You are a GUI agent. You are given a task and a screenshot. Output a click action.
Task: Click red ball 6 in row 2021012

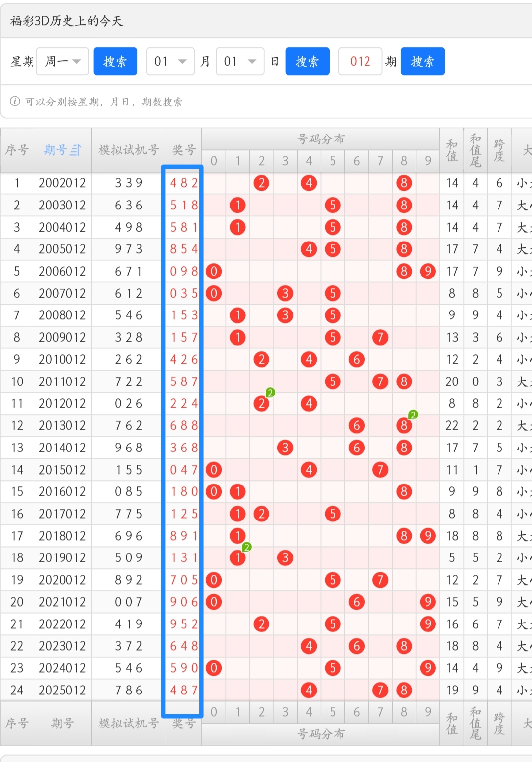tap(357, 602)
